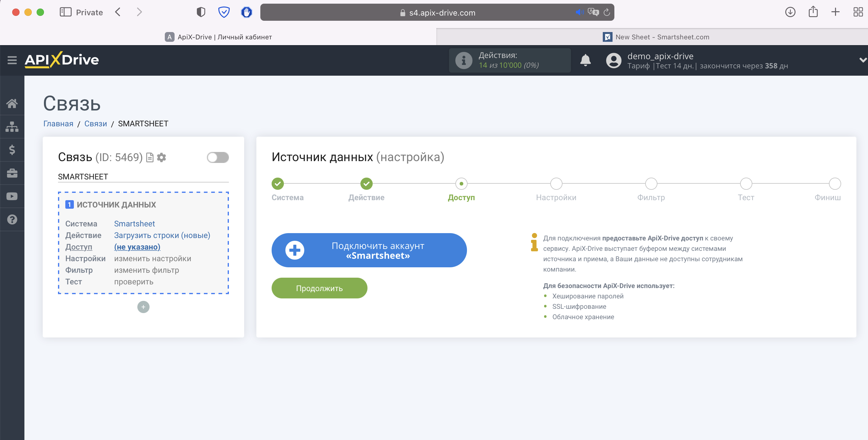
Task: Open the connection settings gear icon
Action: (x=162, y=157)
